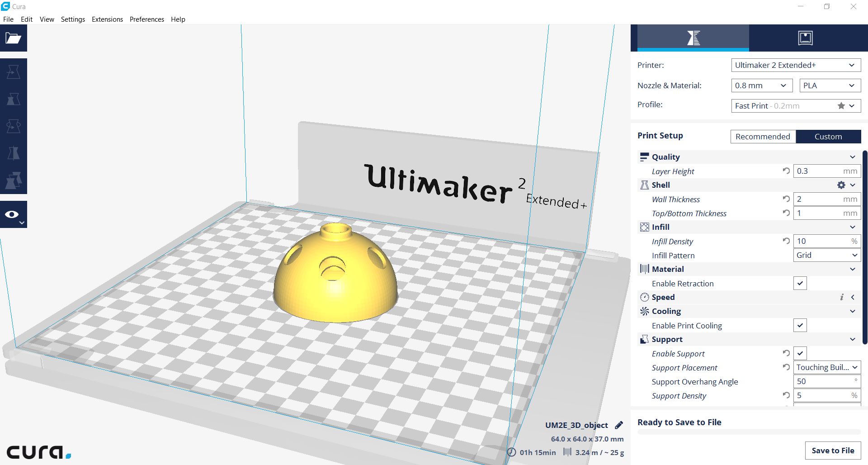
Task: Open the File menu
Action: (x=8, y=19)
